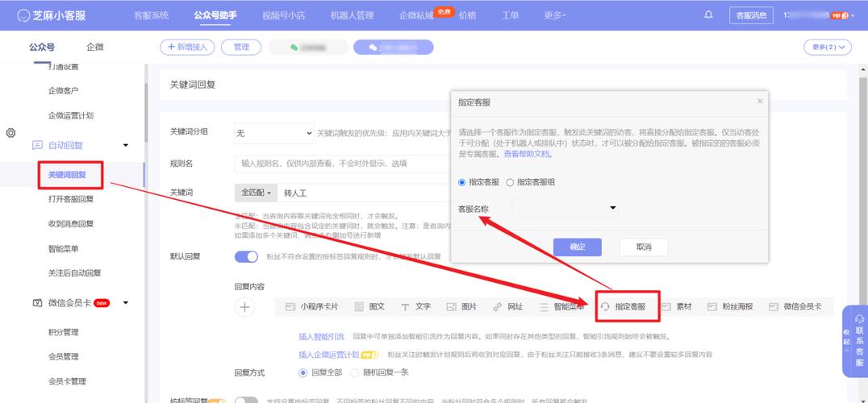Focus the 规则名 input field
Screen dimensions: 868x403
pos(343,164)
